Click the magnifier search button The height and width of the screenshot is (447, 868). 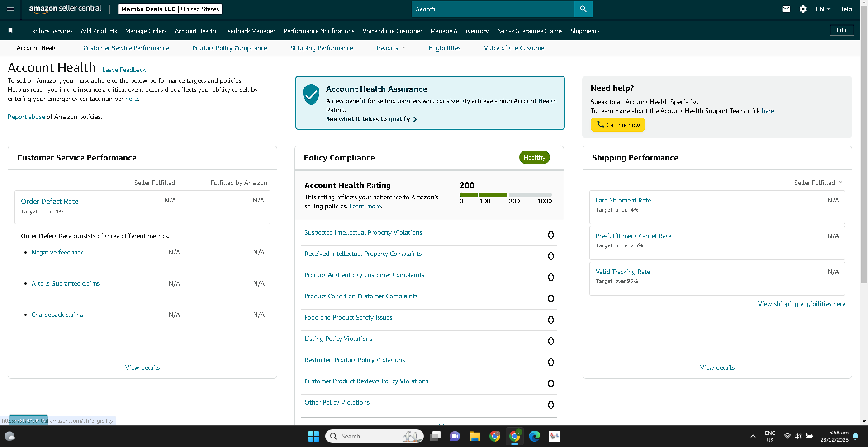coord(583,9)
